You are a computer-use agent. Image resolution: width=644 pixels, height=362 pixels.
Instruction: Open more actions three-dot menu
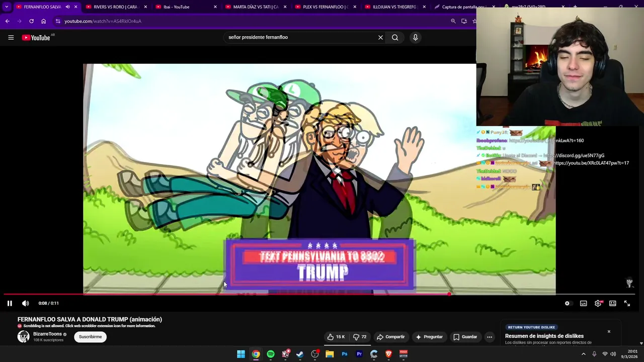pos(489,337)
